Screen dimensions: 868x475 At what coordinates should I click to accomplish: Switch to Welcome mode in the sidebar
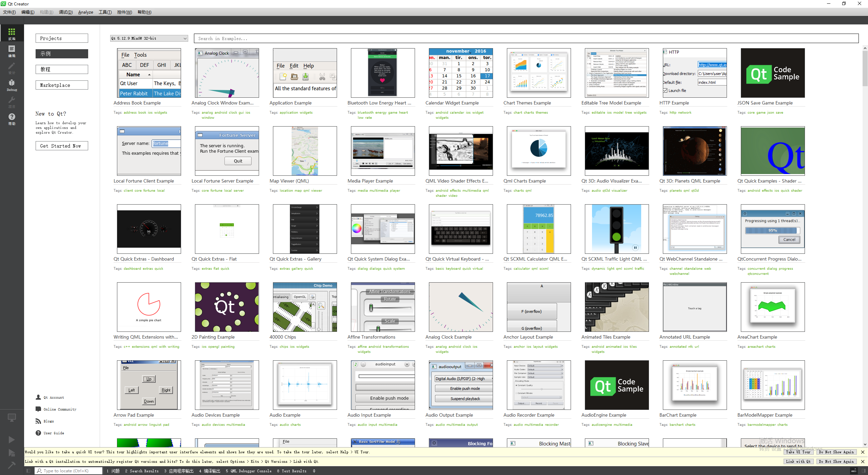12,33
